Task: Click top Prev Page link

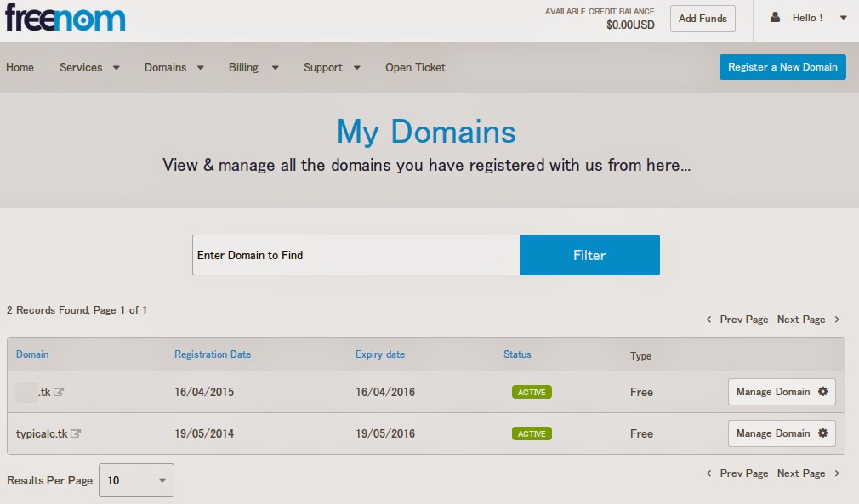Action: [x=744, y=320]
